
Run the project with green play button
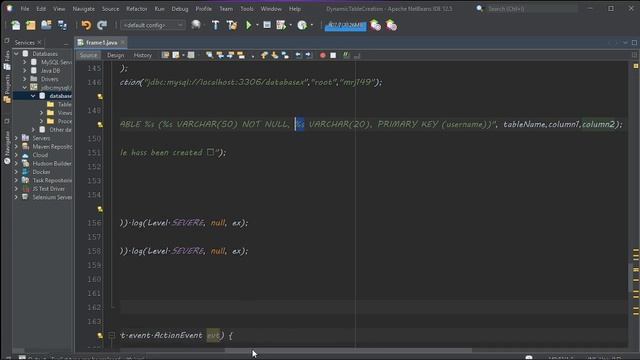248,25
